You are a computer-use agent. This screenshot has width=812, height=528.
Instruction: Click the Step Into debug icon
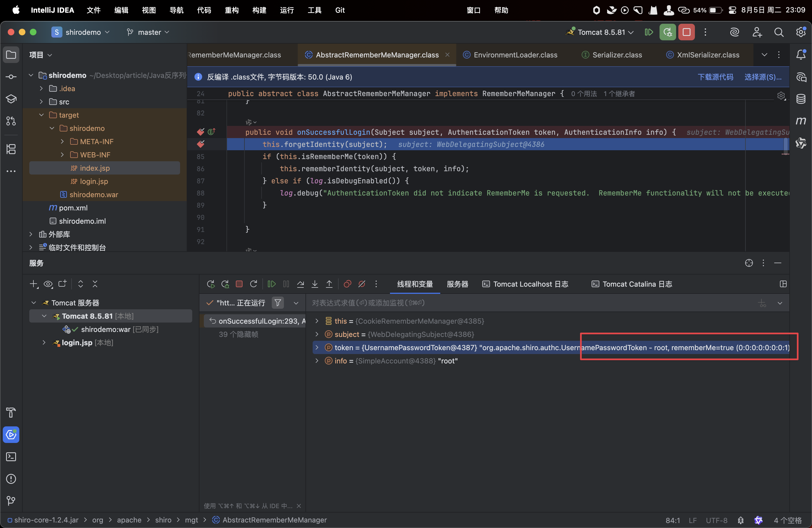coord(315,284)
